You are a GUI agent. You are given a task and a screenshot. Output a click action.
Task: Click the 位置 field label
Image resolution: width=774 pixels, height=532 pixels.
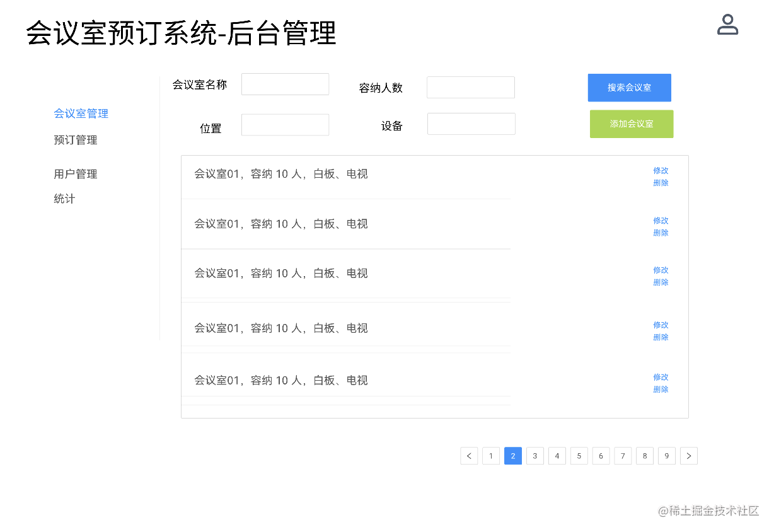pos(211,129)
